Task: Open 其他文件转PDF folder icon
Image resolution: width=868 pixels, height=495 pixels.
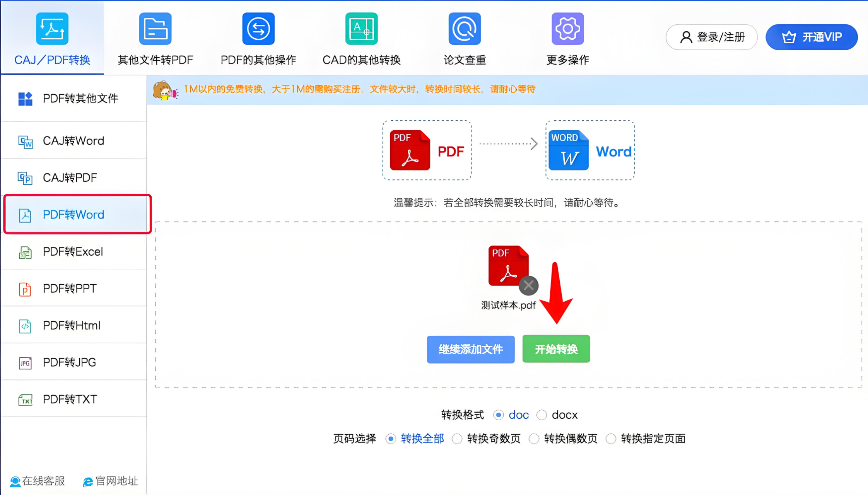Action: pos(155,29)
